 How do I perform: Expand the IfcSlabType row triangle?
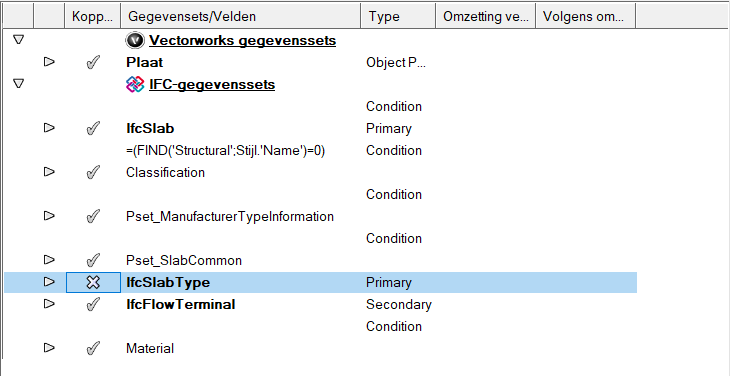(49, 282)
